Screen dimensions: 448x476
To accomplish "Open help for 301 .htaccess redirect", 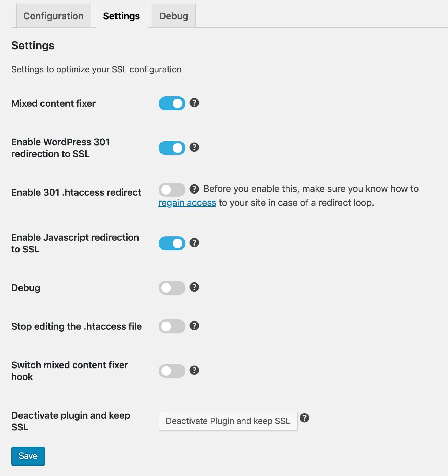I will [x=194, y=190].
